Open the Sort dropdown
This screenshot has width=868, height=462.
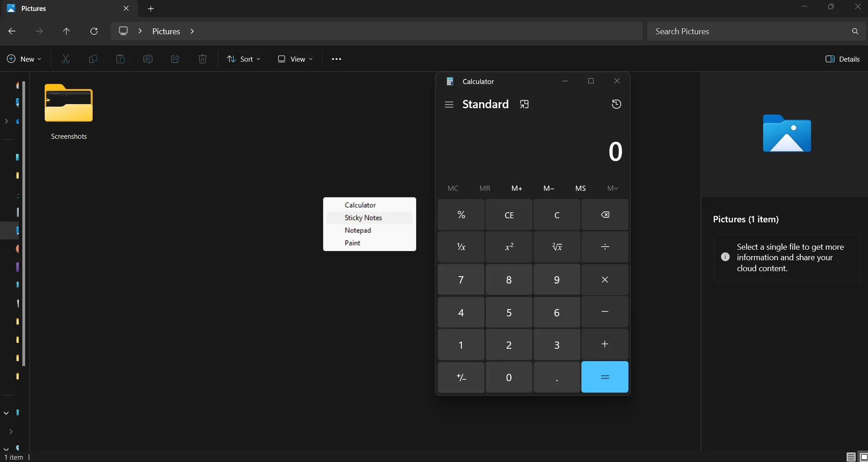(x=243, y=59)
